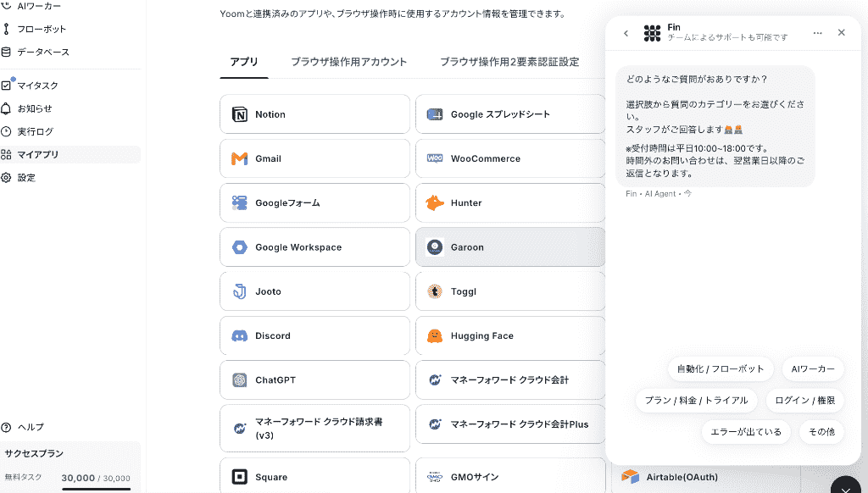Dismiss chat with the round launcher button
Viewport: 868px width, 493px height.
point(846,487)
